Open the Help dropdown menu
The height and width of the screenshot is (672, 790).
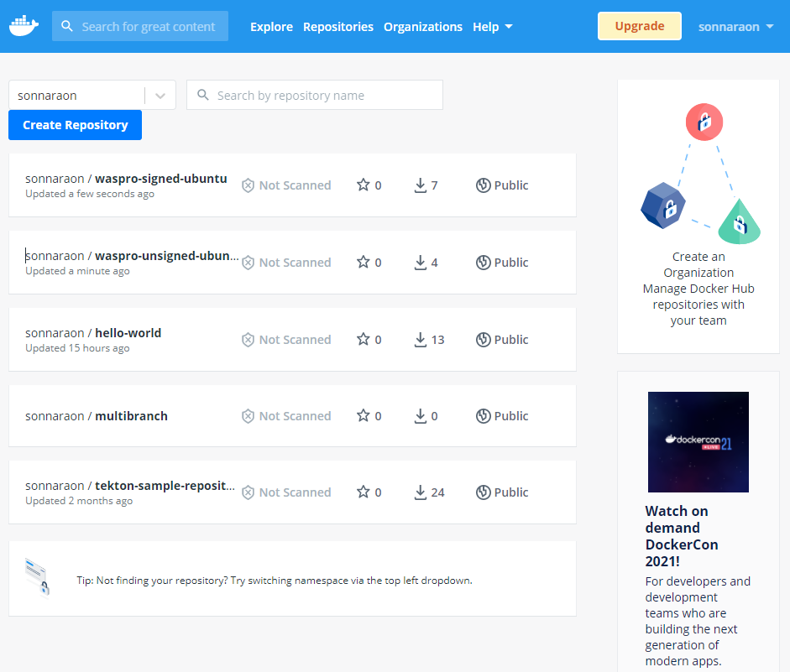coord(492,27)
